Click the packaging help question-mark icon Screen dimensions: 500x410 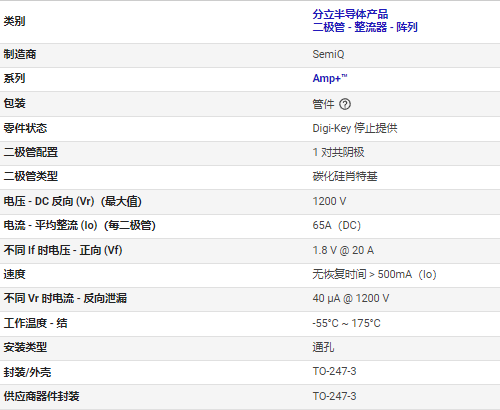point(345,104)
